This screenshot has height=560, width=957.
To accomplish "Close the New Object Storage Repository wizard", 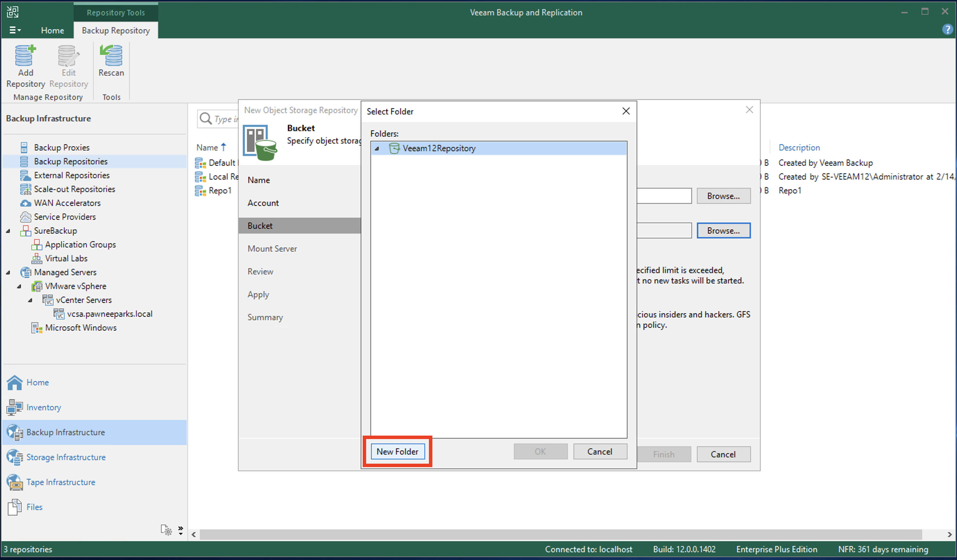I will [x=749, y=110].
